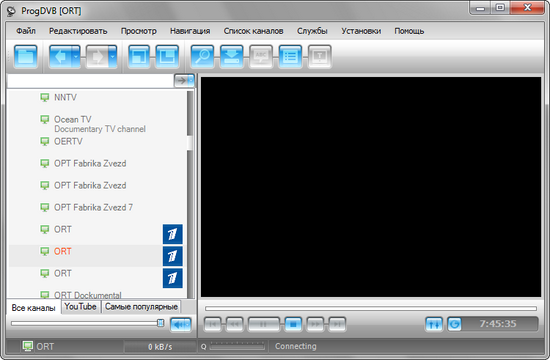The image size is (550, 360).
Task: Click the logo beside the red ORT entry
Action: click(173, 256)
